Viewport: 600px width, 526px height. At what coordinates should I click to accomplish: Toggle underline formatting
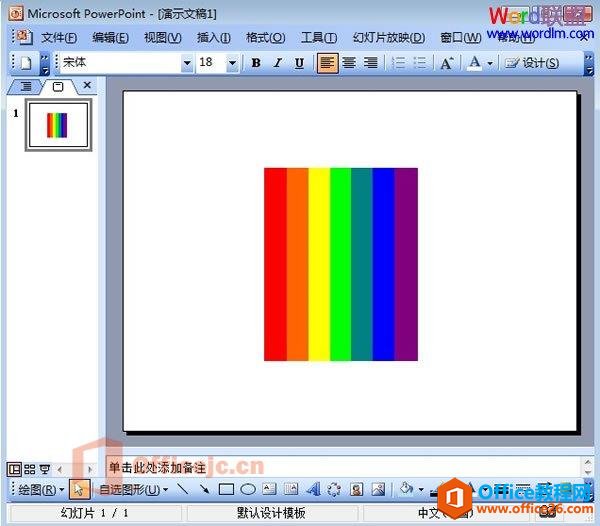point(300,63)
